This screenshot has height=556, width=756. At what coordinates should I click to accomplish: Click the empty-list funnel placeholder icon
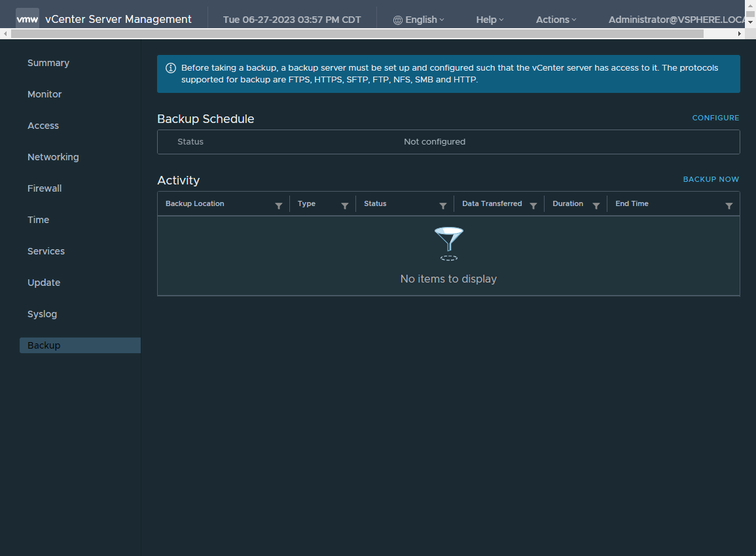[449, 243]
